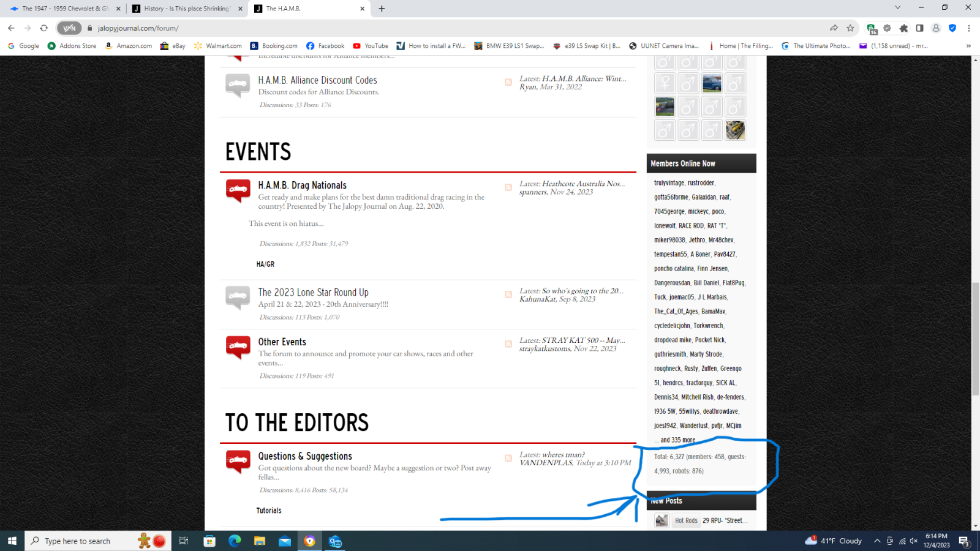Open the Facebook bookmark

pos(325,46)
